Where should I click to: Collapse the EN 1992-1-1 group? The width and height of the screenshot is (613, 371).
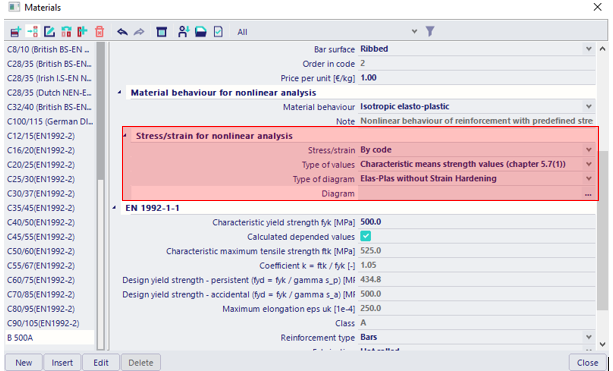coord(114,208)
